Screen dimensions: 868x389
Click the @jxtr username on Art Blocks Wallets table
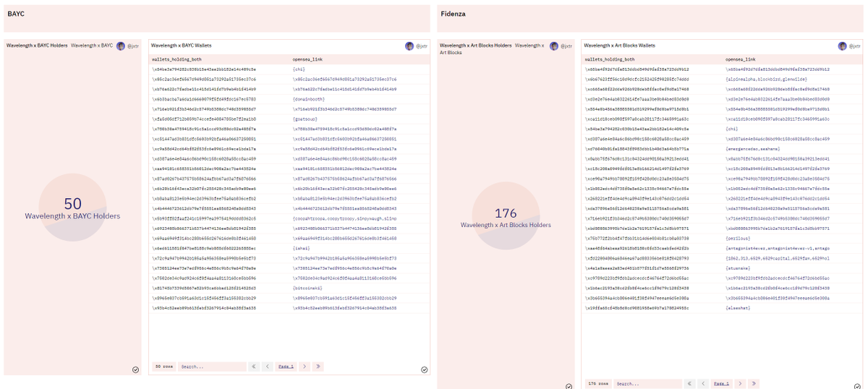pos(854,46)
